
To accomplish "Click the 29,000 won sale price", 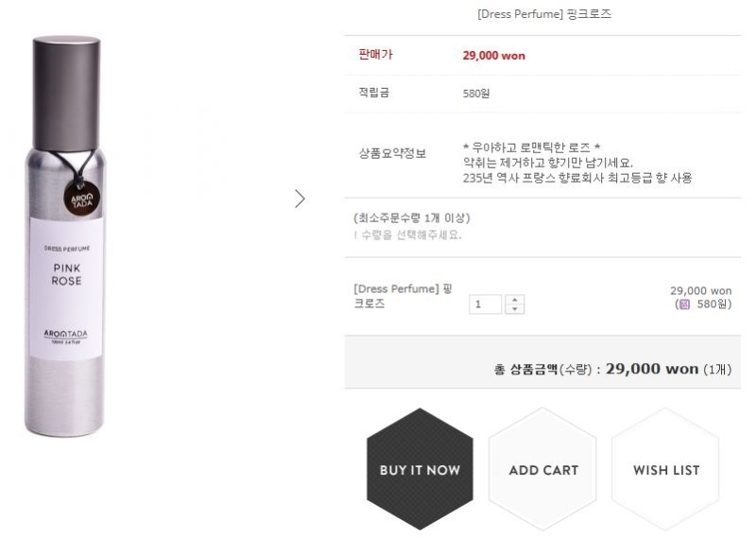I will 493,56.
